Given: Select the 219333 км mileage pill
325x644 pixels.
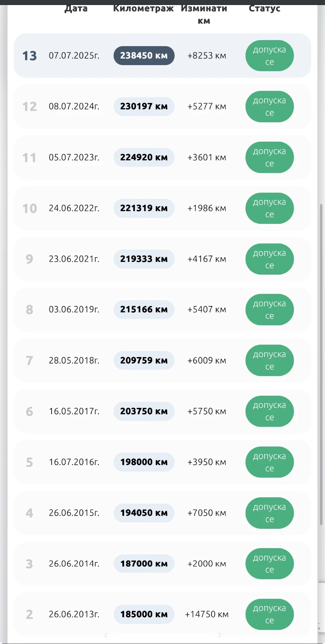Looking at the screenshot, I should click(144, 259).
